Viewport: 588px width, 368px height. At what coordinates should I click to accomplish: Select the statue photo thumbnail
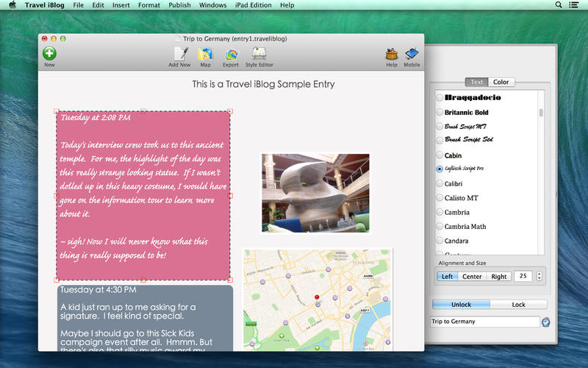315,193
